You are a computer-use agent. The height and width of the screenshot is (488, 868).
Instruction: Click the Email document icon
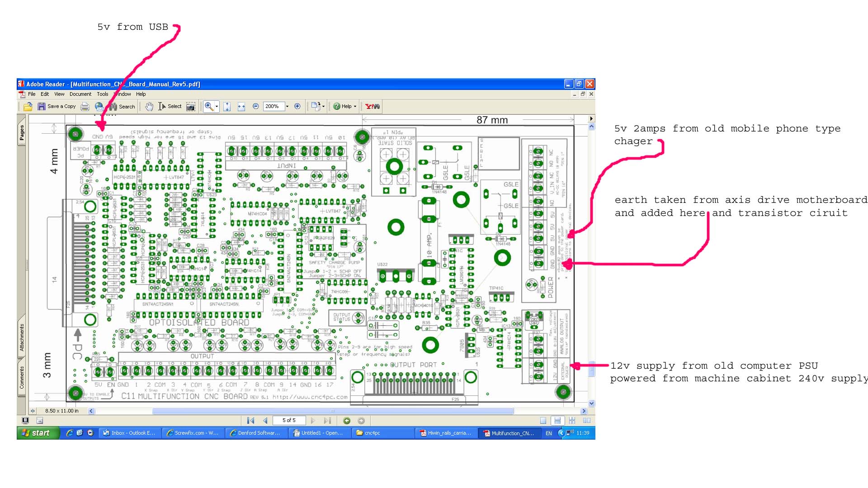[99, 107]
